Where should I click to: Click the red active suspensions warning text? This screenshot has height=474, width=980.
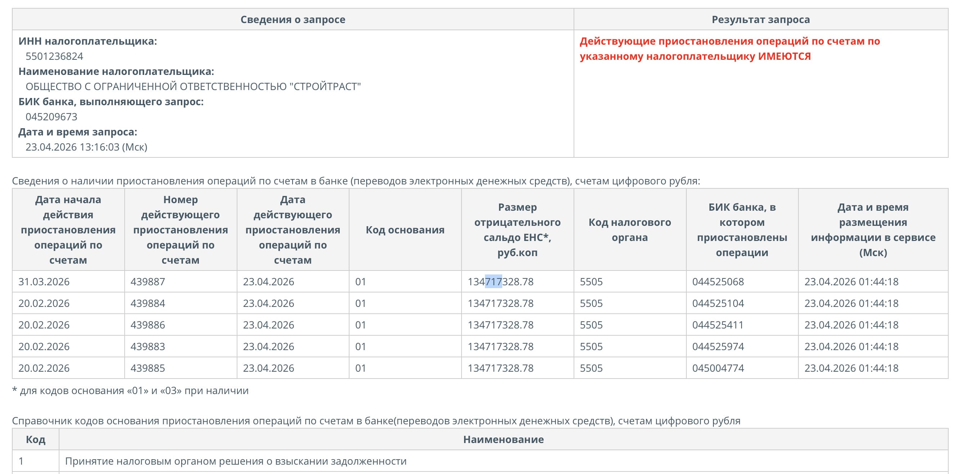pos(729,49)
